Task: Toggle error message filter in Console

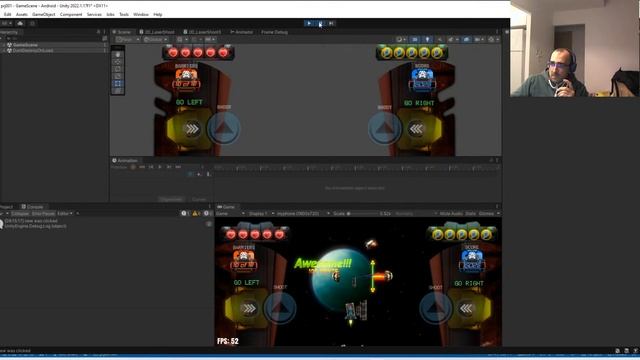Action: pos(207,213)
